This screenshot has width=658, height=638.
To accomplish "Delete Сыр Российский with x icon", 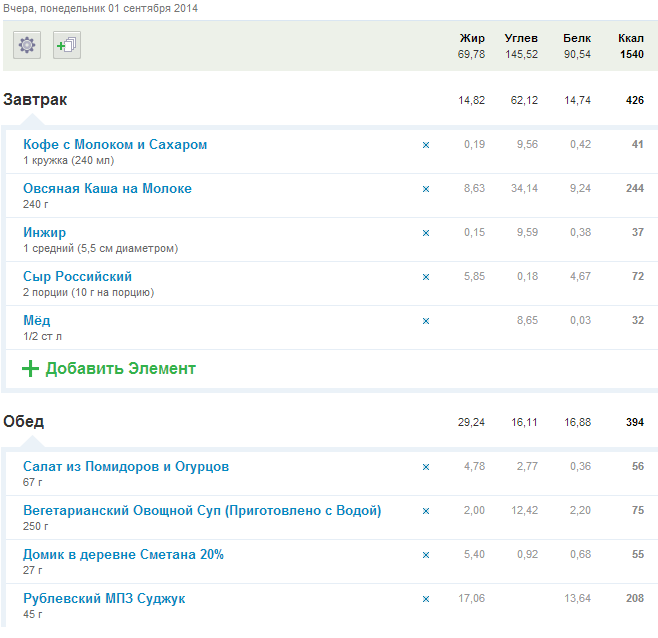I will pyautogui.click(x=425, y=277).
